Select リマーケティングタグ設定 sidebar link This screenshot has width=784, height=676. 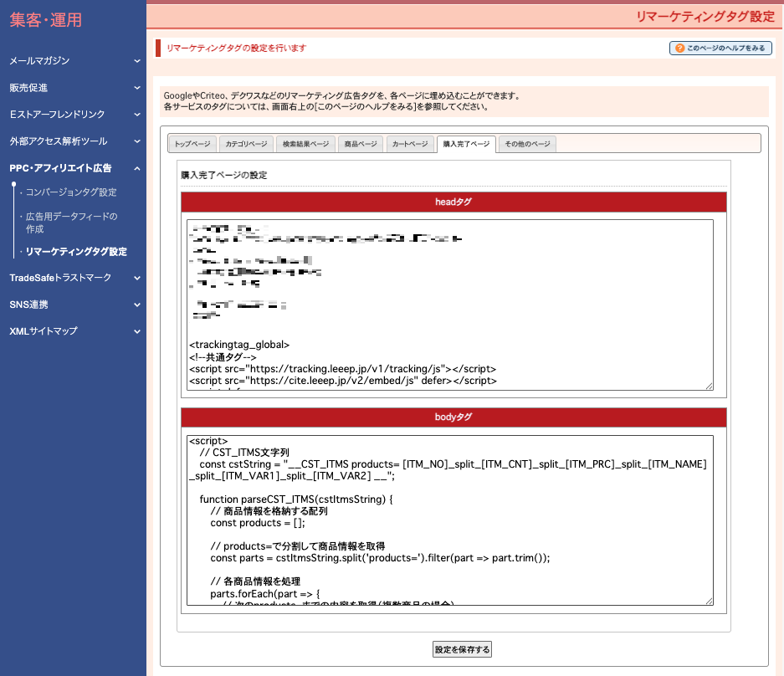coord(76,252)
